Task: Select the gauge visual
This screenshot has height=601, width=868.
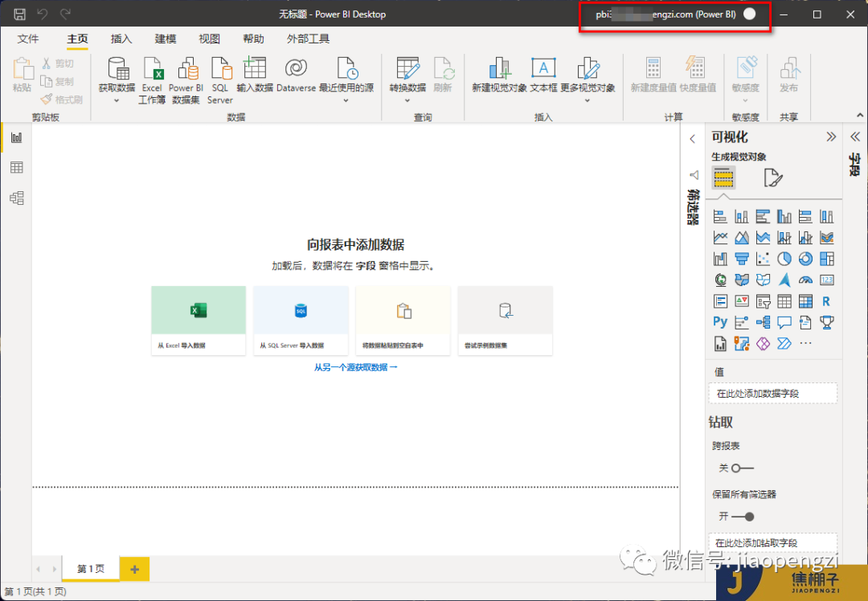Action: [806, 280]
